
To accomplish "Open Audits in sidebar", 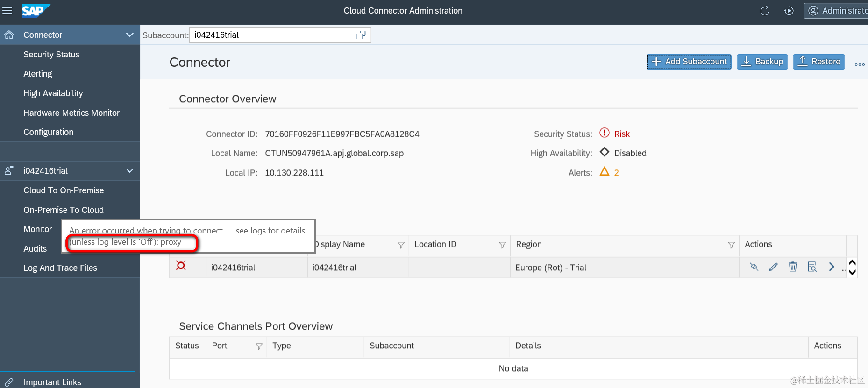I will pyautogui.click(x=35, y=249).
